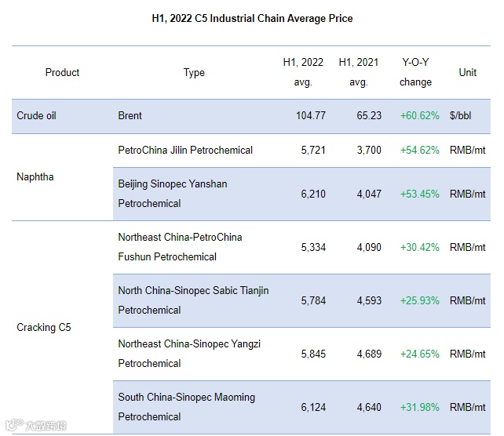The image size is (504, 436).
Task: Click the 65.23 Brent 2021 value
Action: 369,115
